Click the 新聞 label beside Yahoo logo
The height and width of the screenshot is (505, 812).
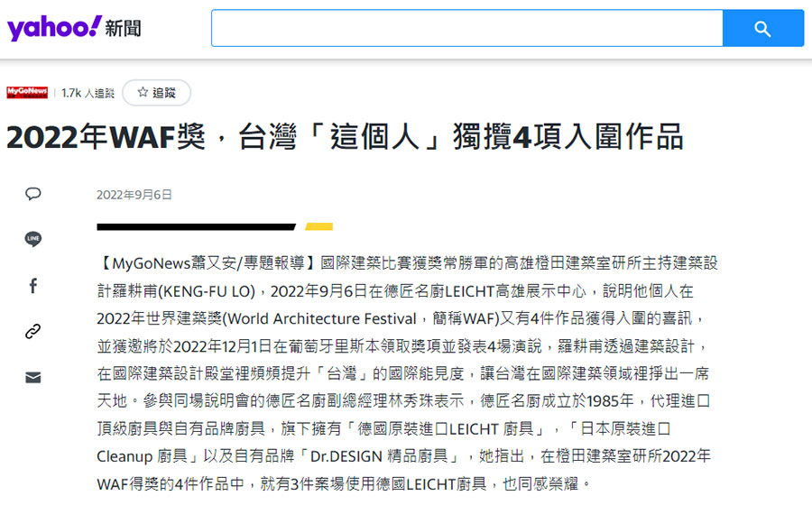click(124, 29)
